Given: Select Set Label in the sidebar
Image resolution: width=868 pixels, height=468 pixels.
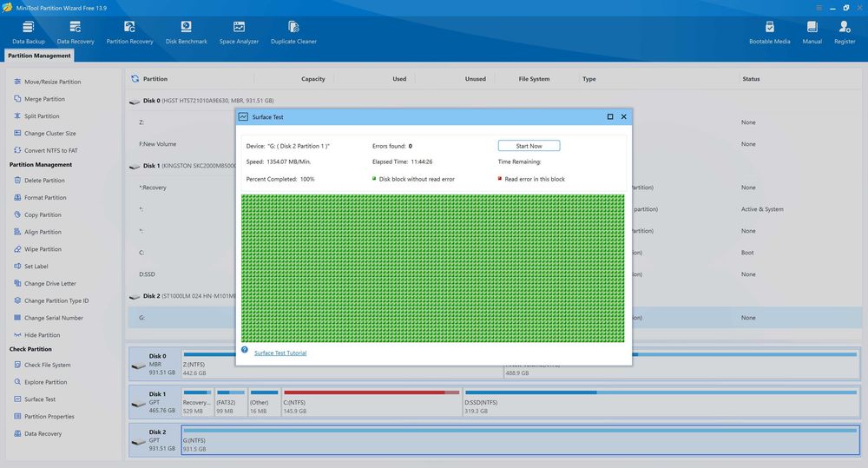Looking at the screenshot, I should (31, 266).
